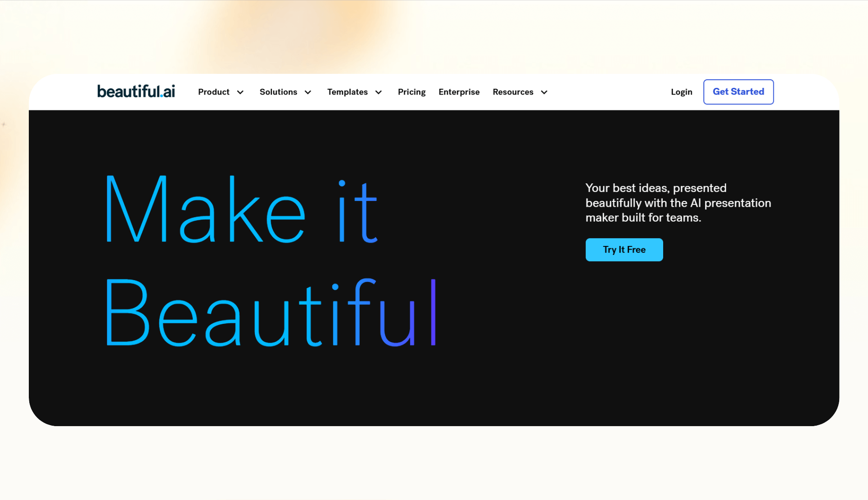Click the 'ai' part of the logo
Viewport: 868px width, 500px height.
coord(169,92)
